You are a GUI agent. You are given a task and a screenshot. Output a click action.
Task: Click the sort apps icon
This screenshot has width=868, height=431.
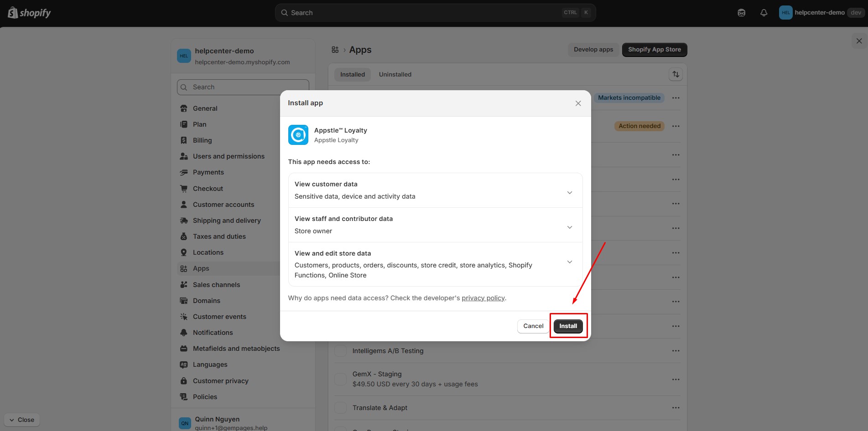point(676,74)
